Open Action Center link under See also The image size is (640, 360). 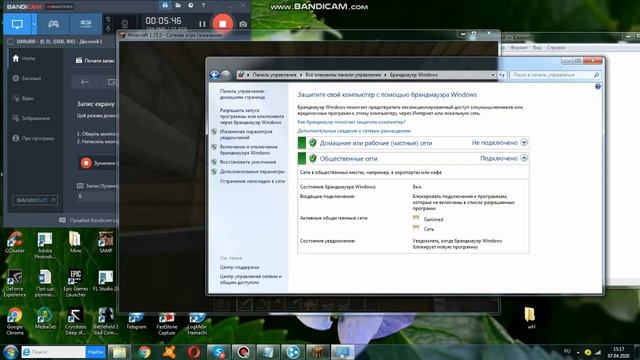(239, 267)
